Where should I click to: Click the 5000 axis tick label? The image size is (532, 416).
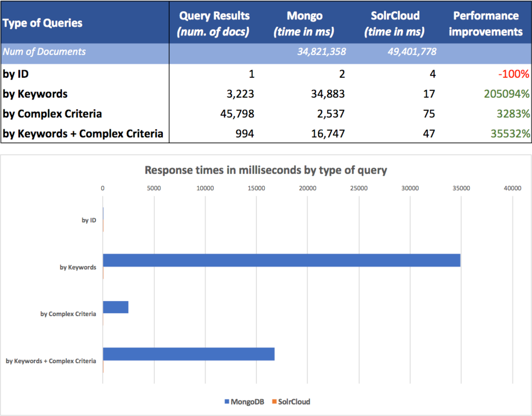[154, 188]
